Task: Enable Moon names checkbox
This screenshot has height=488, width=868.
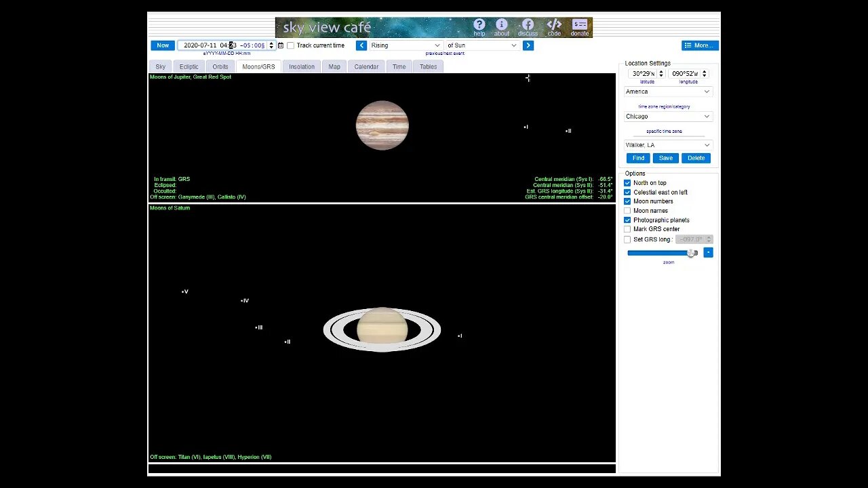Action: coord(627,211)
